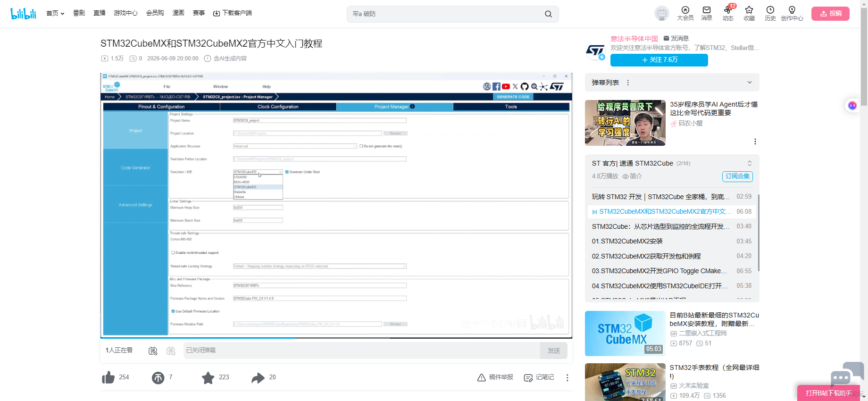
Task: Click the 发送 danmaku send button
Action: pos(553,351)
